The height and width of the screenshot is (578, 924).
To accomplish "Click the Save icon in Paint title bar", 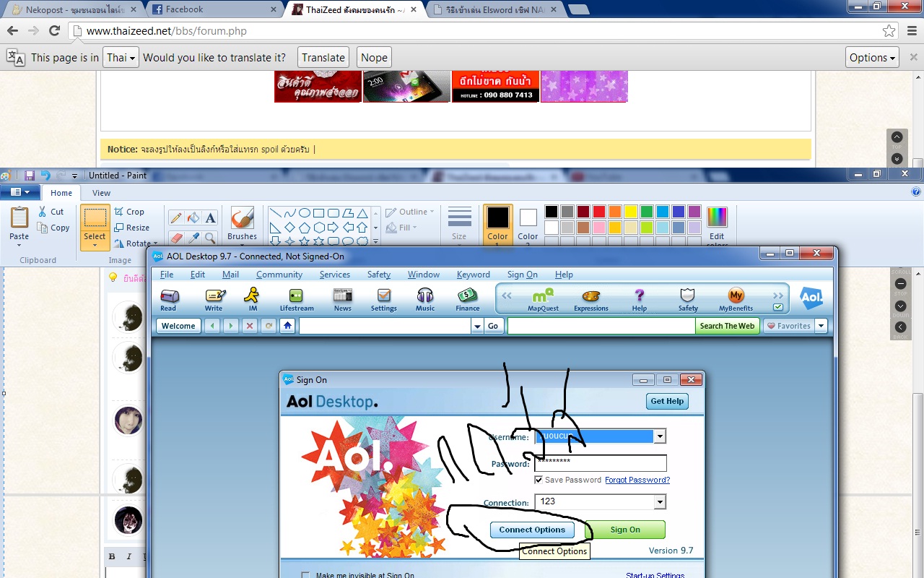I will 30,176.
